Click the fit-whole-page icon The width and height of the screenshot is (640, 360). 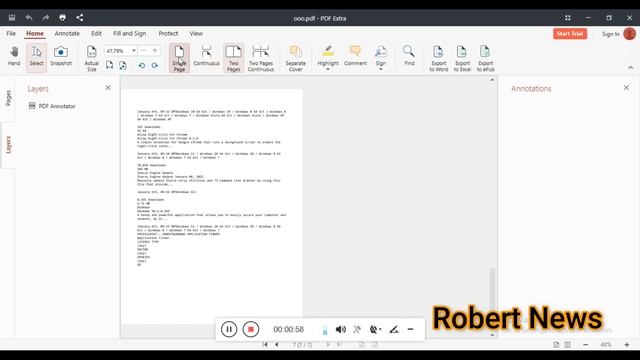[123, 65]
